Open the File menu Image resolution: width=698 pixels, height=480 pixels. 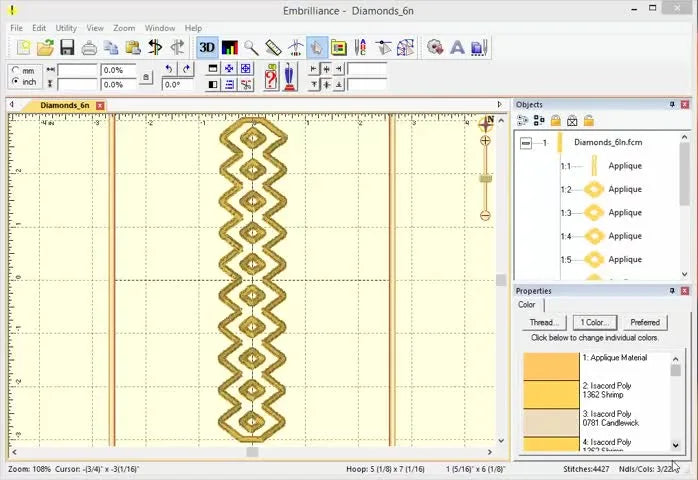(16, 28)
